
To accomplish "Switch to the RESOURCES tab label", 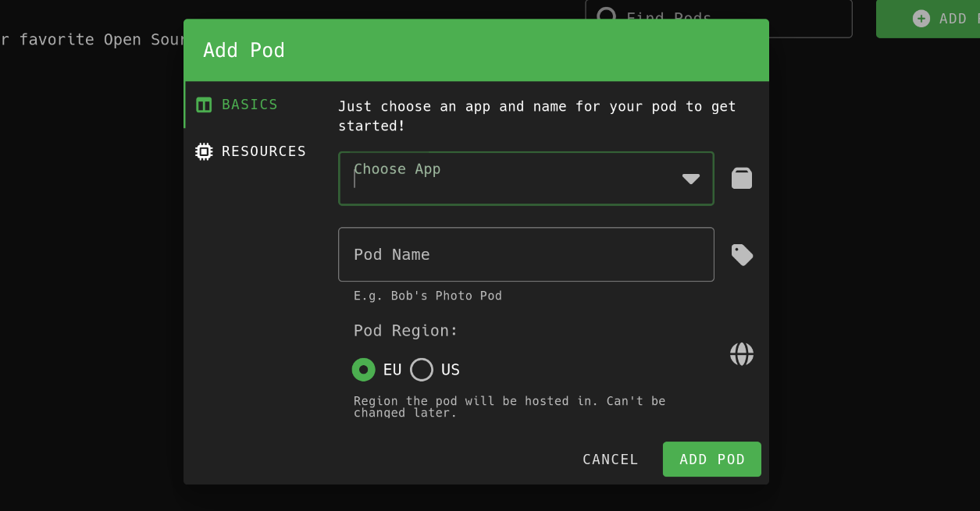I will point(263,151).
